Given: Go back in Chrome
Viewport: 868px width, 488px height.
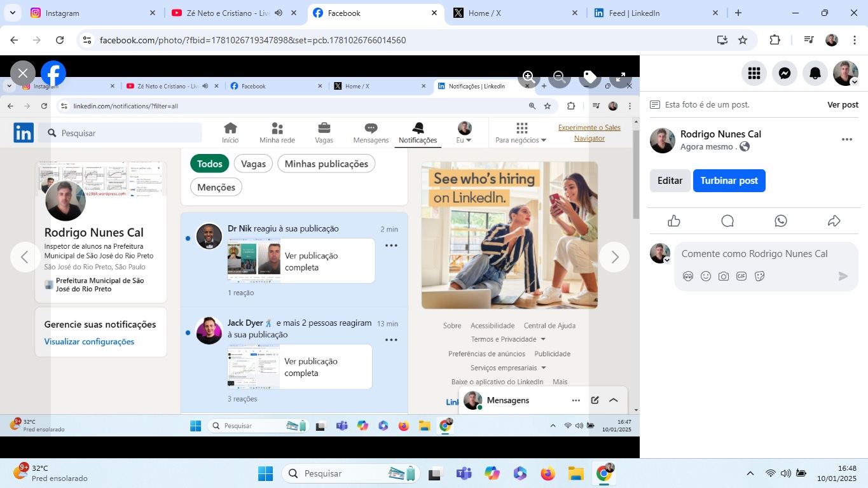Looking at the screenshot, I should coord(14,40).
